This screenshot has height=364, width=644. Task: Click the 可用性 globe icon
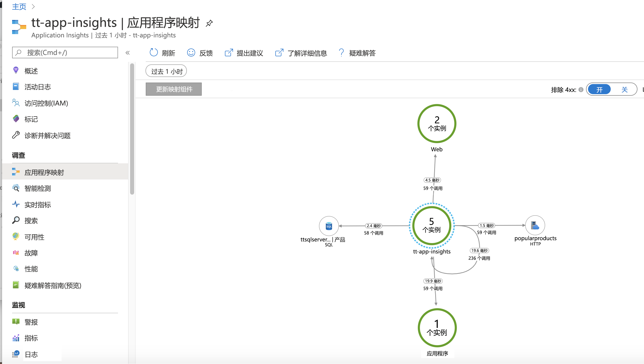point(16,236)
